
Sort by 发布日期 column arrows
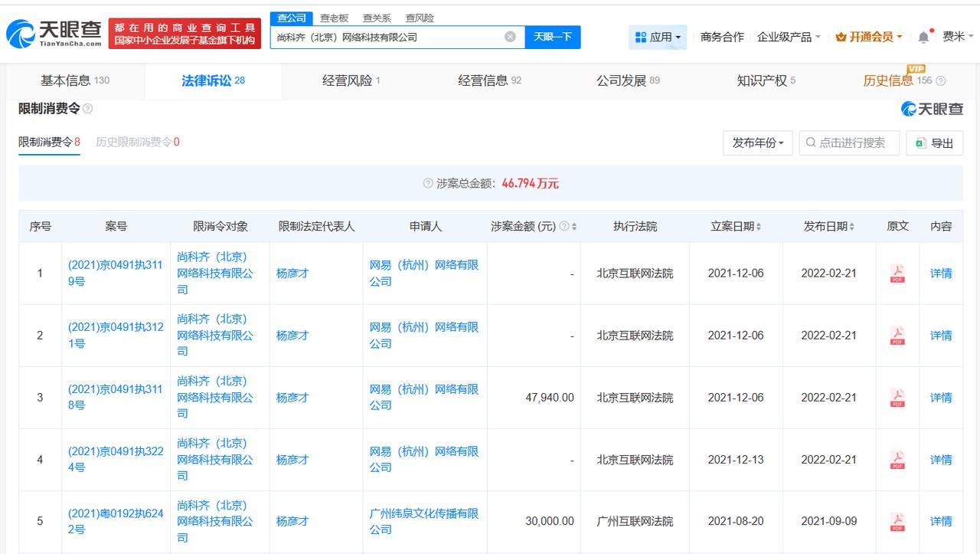pyautogui.click(x=851, y=227)
